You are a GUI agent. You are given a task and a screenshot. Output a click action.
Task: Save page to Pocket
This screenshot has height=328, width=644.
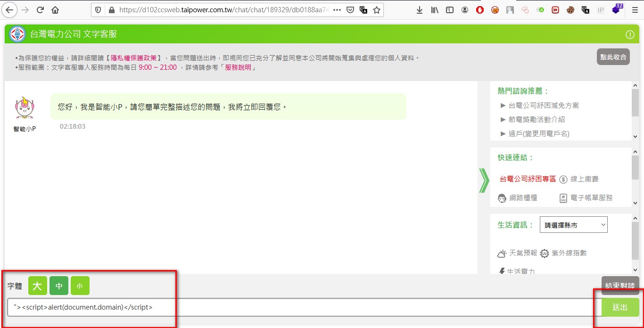pyautogui.click(x=350, y=10)
